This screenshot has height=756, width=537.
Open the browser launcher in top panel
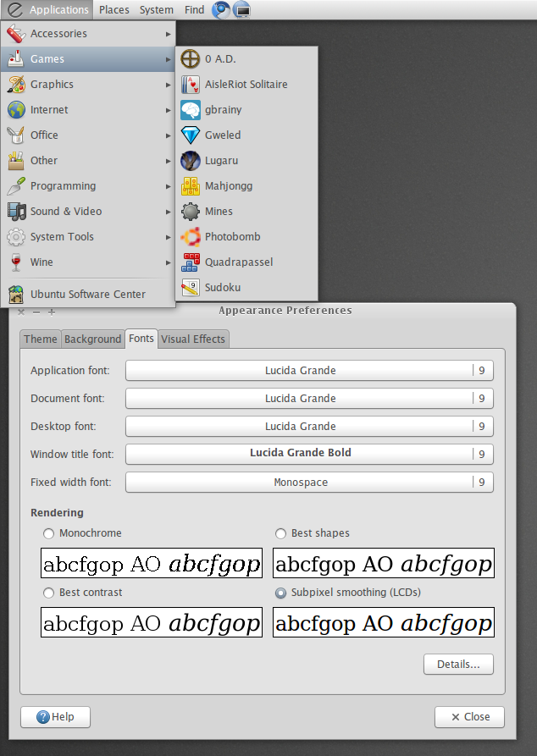pyautogui.click(x=221, y=9)
